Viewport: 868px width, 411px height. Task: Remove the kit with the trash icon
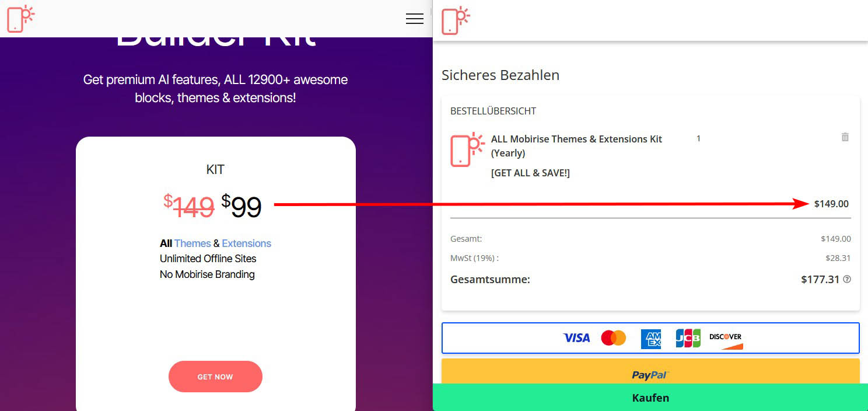click(845, 137)
